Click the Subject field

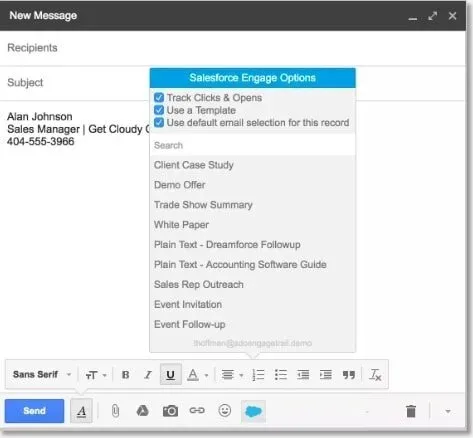click(75, 82)
